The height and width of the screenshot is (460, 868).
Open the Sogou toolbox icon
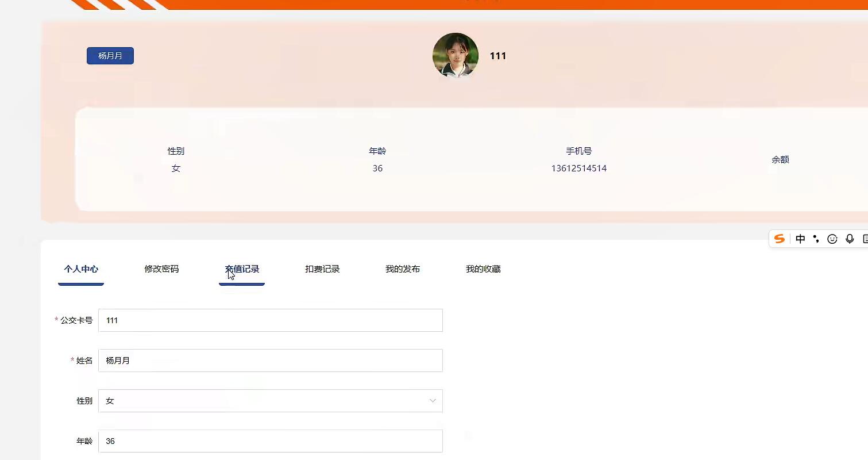864,239
